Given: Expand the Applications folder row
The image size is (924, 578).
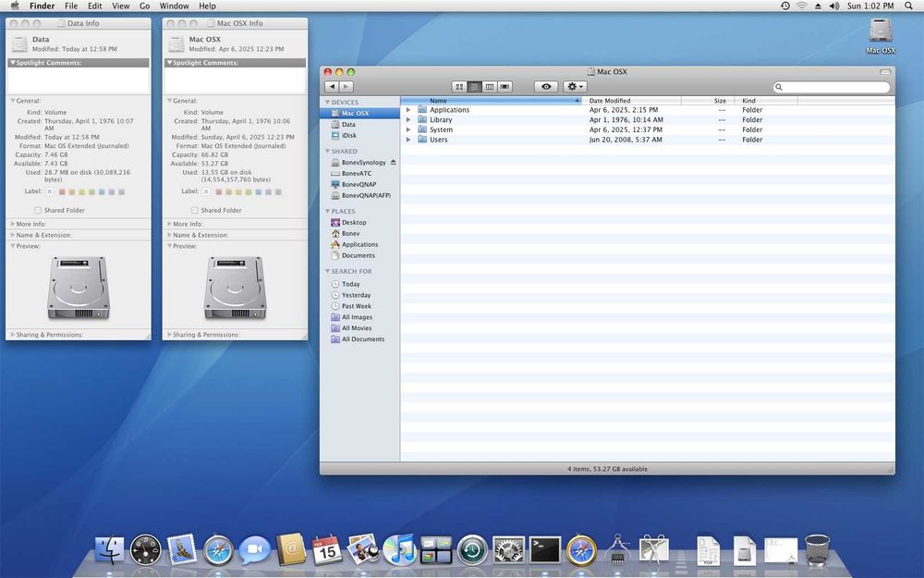Looking at the screenshot, I should (407, 110).
